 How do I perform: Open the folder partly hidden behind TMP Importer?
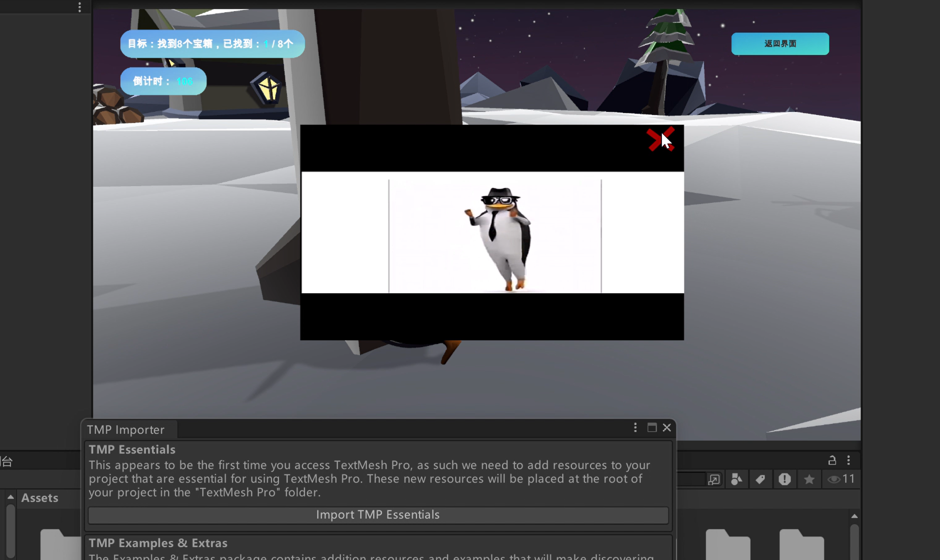pos(61,544)
